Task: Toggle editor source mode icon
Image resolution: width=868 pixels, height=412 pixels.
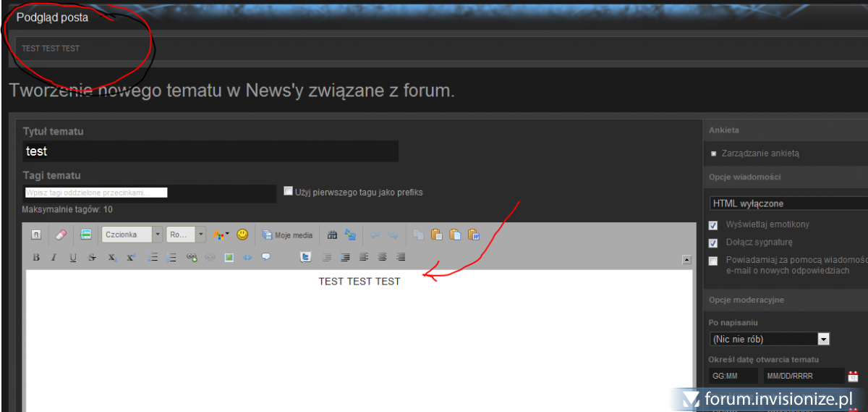Action: [35, 235]
